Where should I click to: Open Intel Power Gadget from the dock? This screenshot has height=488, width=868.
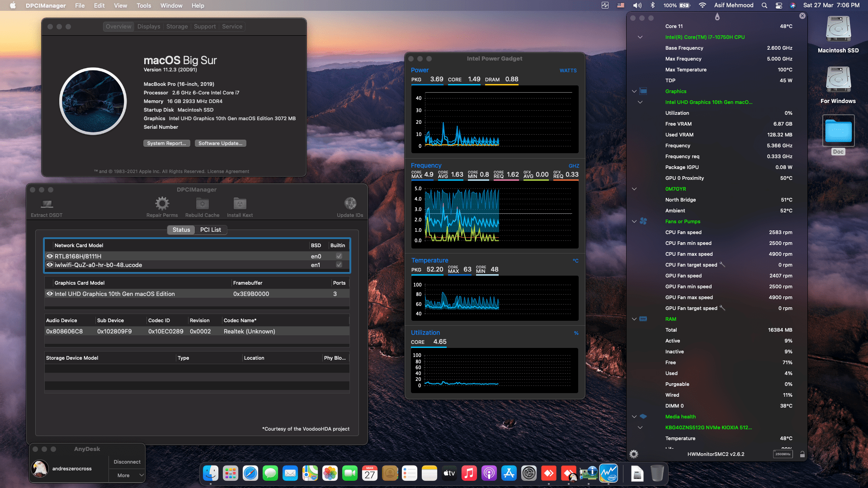coord(609,473)
